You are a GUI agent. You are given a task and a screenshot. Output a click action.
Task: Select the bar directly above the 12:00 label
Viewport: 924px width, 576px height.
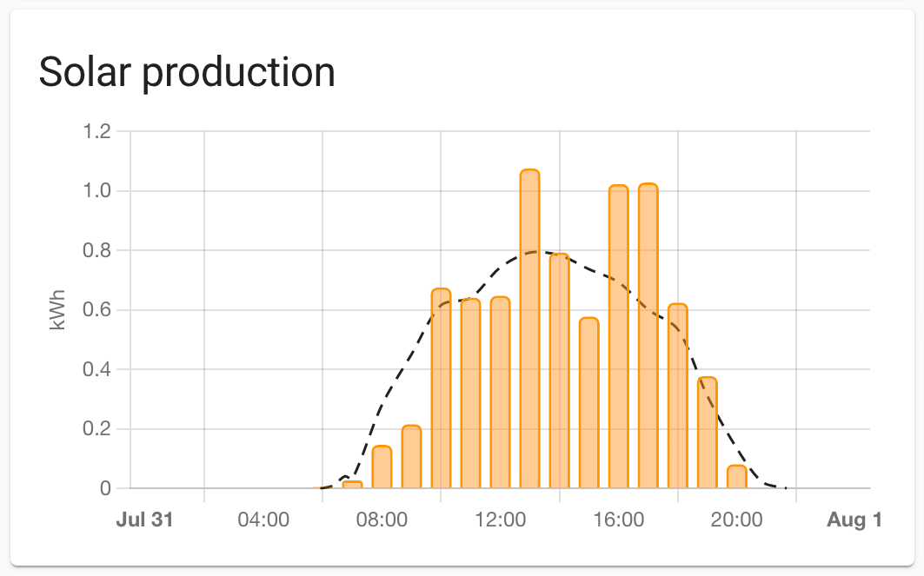click(x=500, y=393)
